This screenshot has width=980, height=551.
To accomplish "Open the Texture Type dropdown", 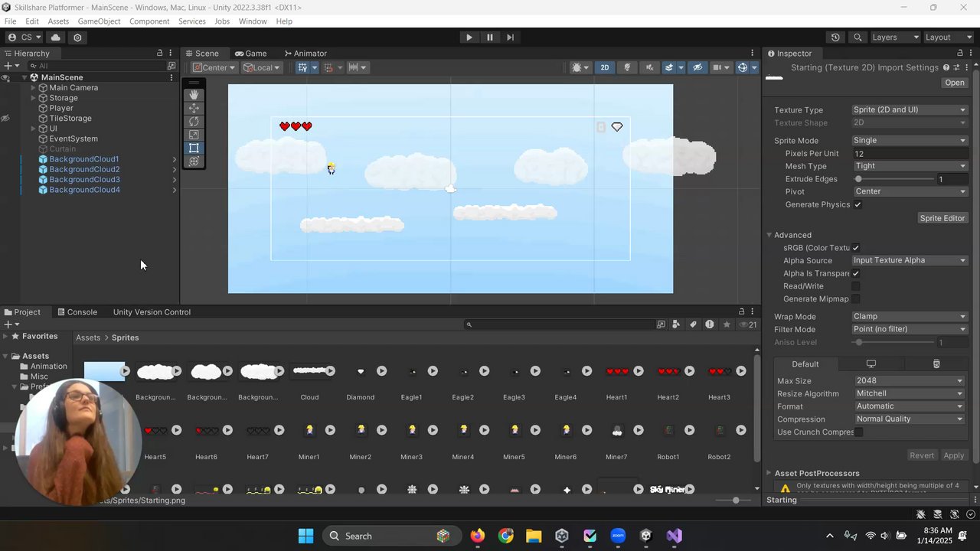I will 909,110.
